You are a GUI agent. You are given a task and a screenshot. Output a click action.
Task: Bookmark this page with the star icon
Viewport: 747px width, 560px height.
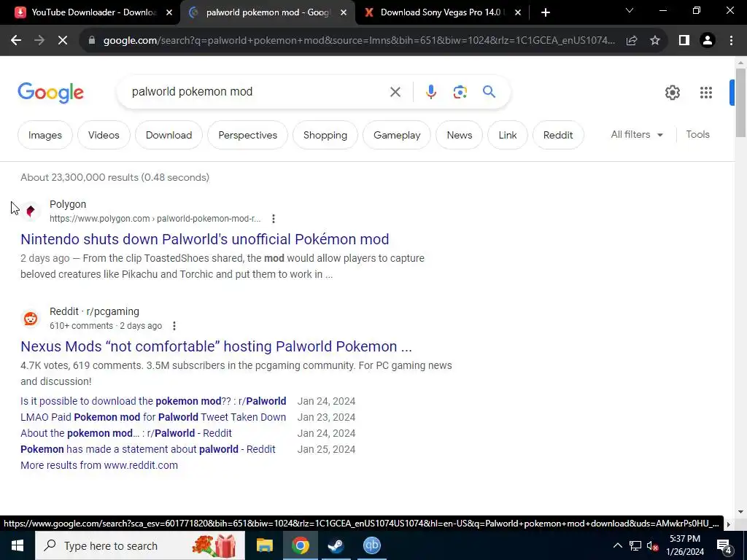point(655,41)
